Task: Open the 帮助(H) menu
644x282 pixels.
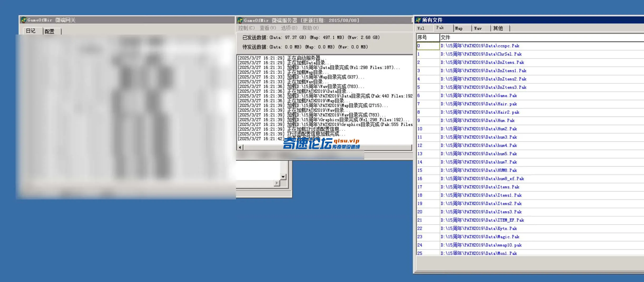Action: pos(310,28)
